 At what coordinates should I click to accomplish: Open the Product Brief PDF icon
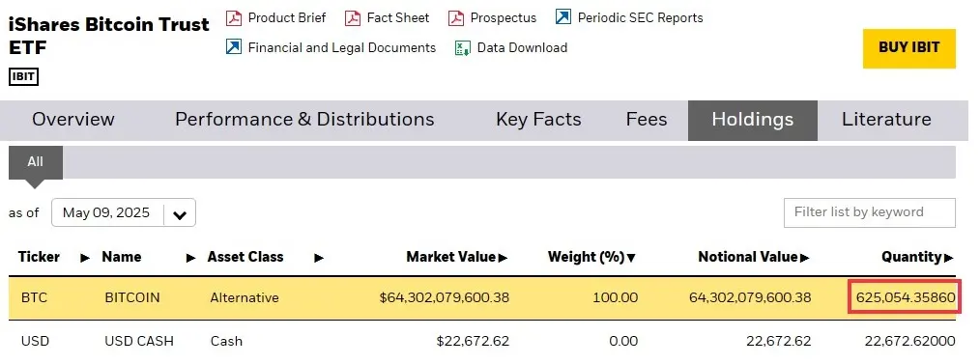[234, 18]
